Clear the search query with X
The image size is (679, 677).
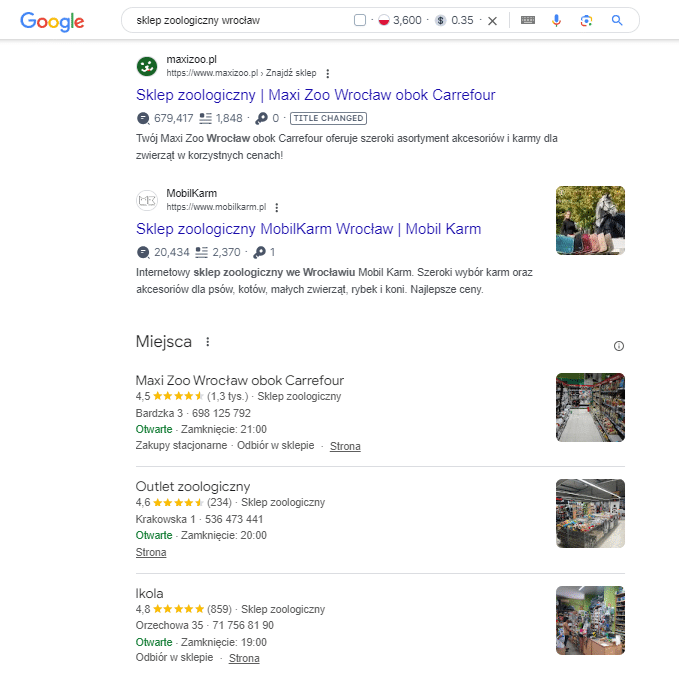pyautogui.click(x=492, y=21)
